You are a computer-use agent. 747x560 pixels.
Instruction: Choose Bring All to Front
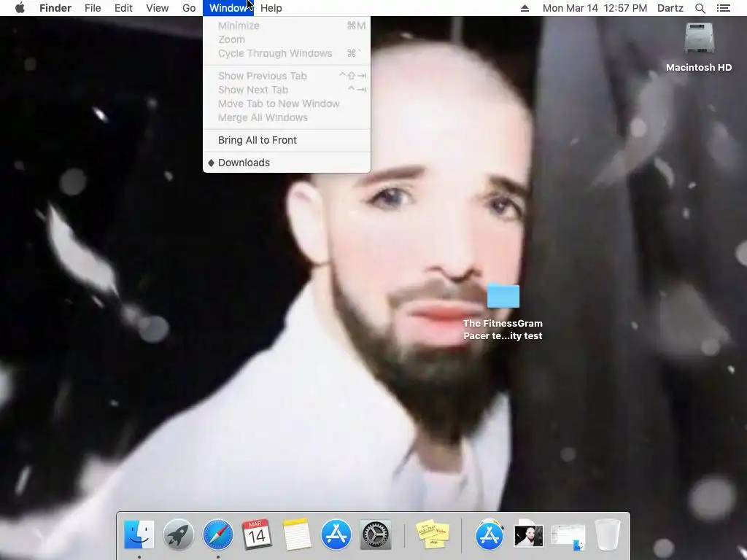tap(286, 140)
